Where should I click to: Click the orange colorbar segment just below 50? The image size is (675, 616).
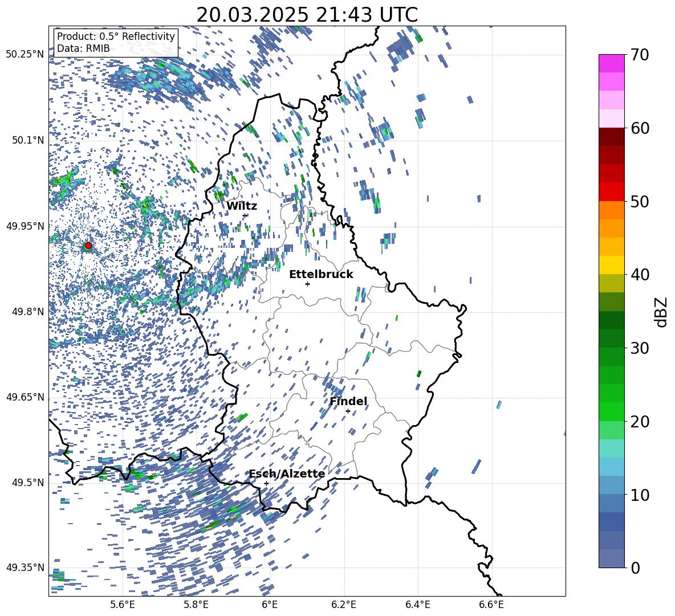(611, 210)
